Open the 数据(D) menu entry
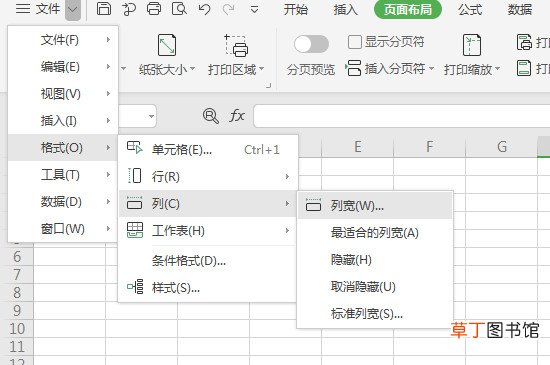The width and height of the screenshot is (550, 365). pyautogui.click(x=63, y=202)
